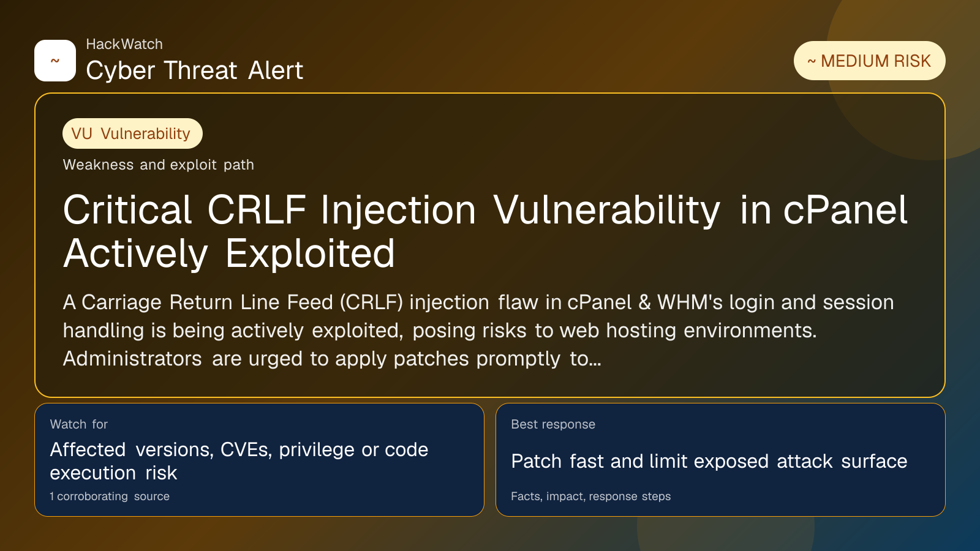Click Facts, impact, response steps caption

[590, 497]
